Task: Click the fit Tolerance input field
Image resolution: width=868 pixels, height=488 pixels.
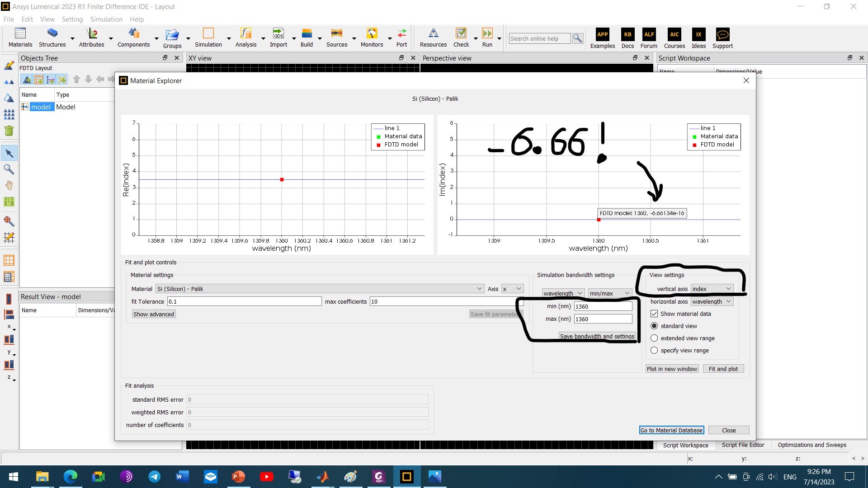Action: (x=244, y=301)
